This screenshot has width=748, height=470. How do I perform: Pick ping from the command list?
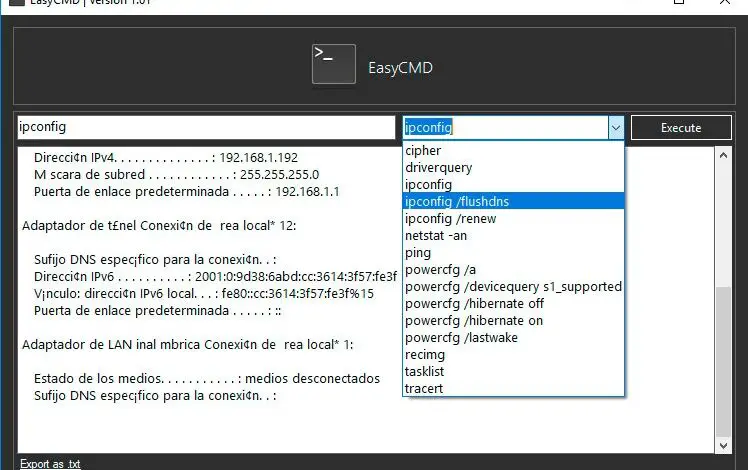513,252
